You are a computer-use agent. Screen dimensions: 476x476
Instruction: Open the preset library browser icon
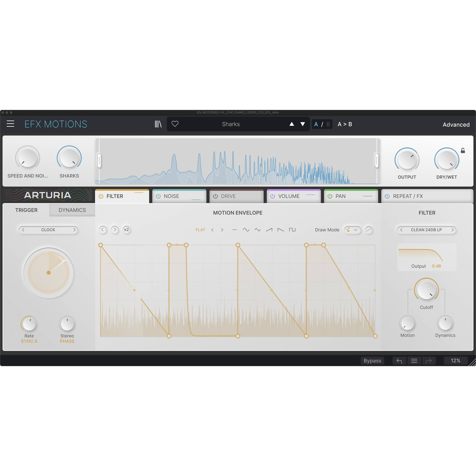click(x=158, y=124)
